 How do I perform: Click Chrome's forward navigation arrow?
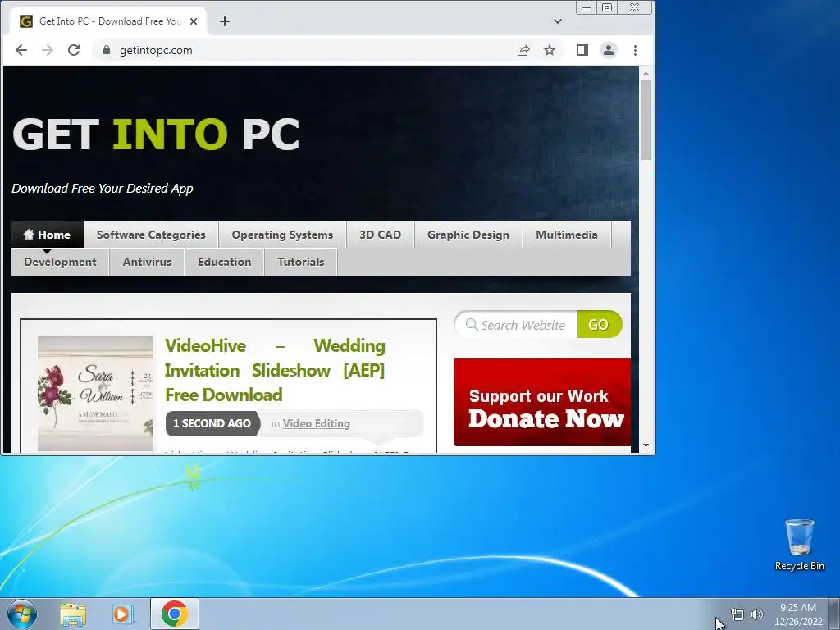pyautogui.click(x=48, y=50)
